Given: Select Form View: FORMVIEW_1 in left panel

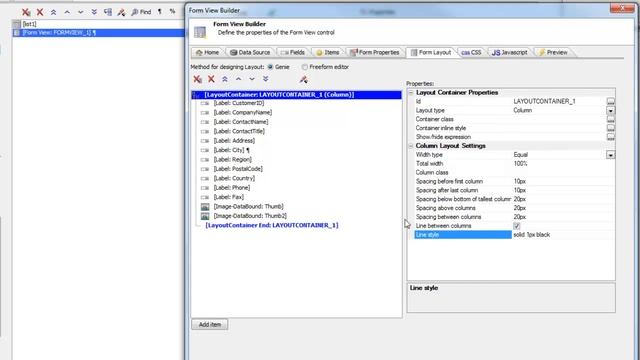Looking at the screenshot, I should pyautogui.click(x=98, y=33).
